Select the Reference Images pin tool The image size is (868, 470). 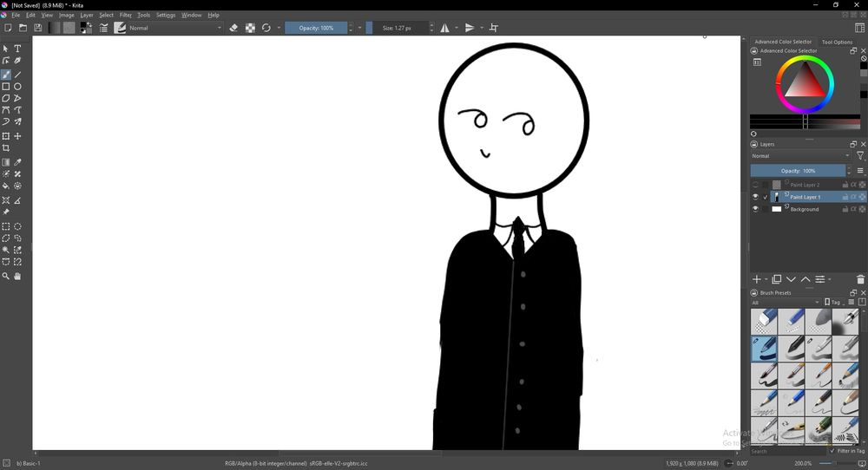[x=6, y=212]
